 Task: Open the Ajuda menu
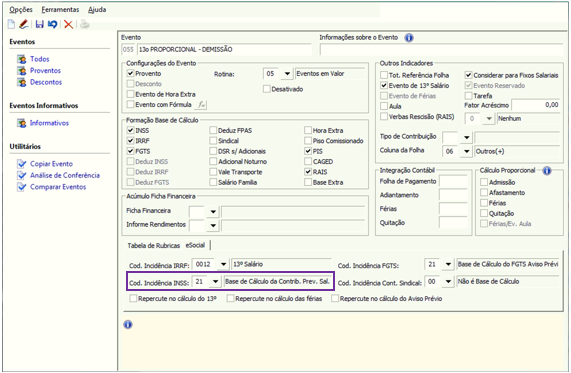(x=97, y=10)
